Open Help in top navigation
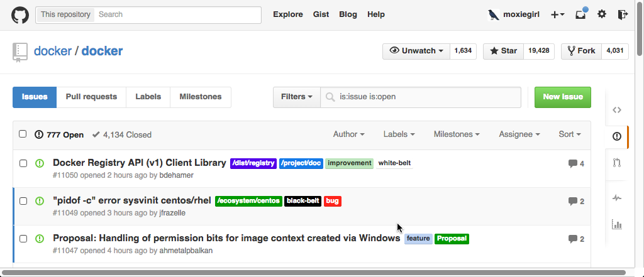The width and height of the screenshot is (644, 277). (x=376, y=14)
